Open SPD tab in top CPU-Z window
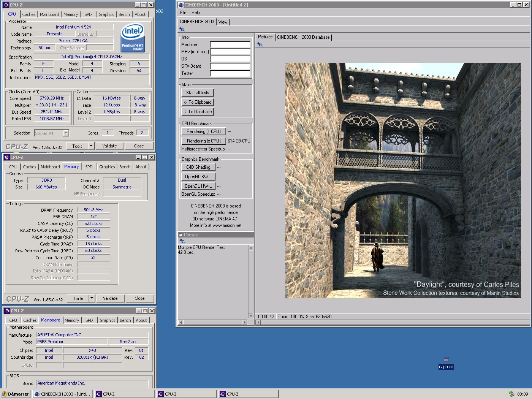The height and width of the screenshot is (399, 532). coord(88,14)
